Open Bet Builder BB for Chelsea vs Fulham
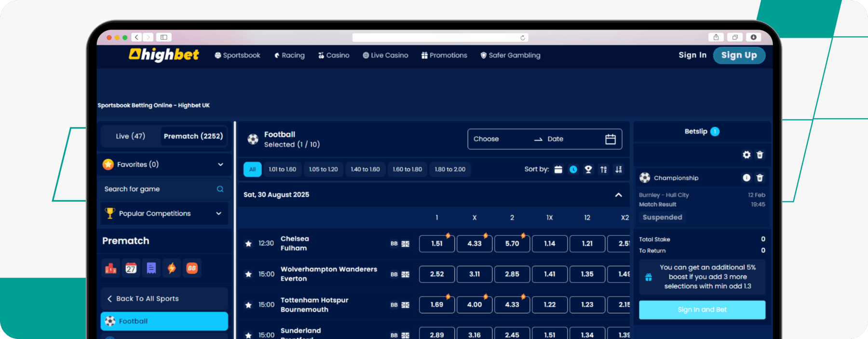This screenshot has height=339, width=868. tap(394, 244)
